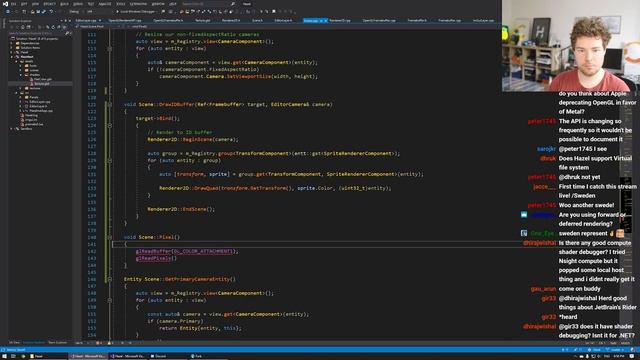640x360 pixels.
Task: Switch to the EditorLayer.cpp tab
Action: (x=86, y=20)
